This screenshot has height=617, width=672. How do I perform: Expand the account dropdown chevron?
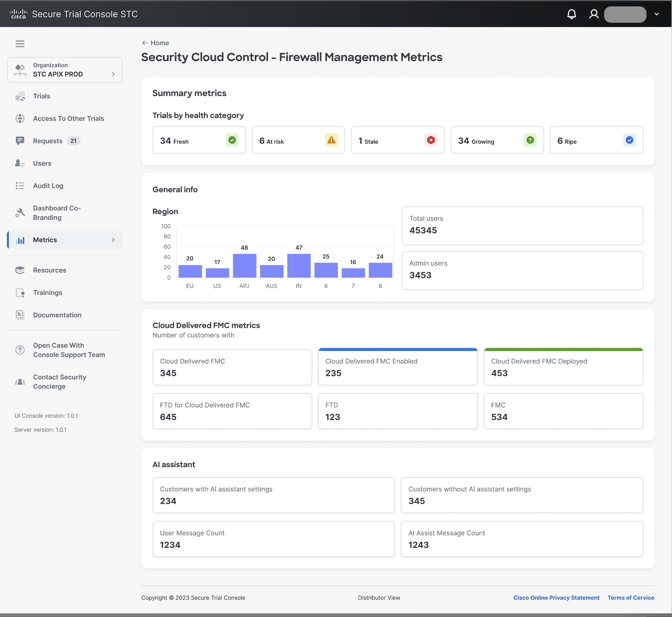[657, 14]
